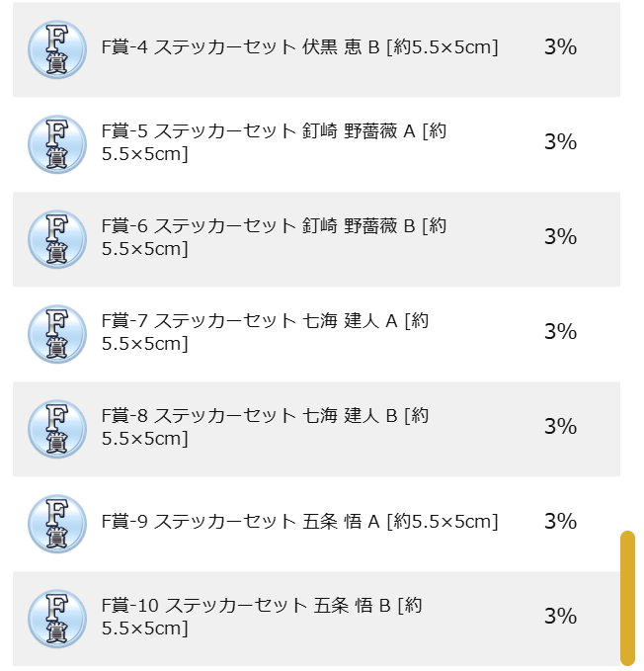Click the 3% rate for F賞-9

point(561,521)
